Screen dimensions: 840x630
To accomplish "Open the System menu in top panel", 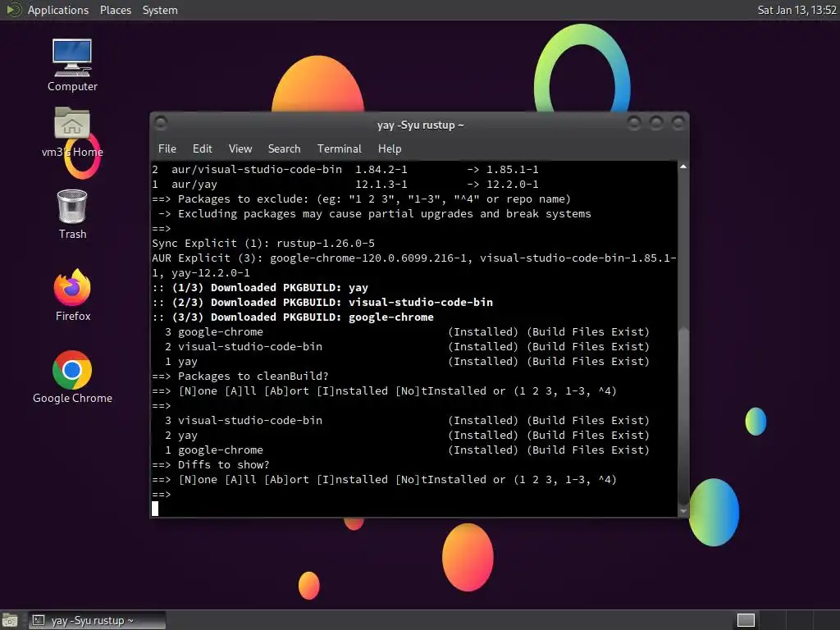I will 160,10.
